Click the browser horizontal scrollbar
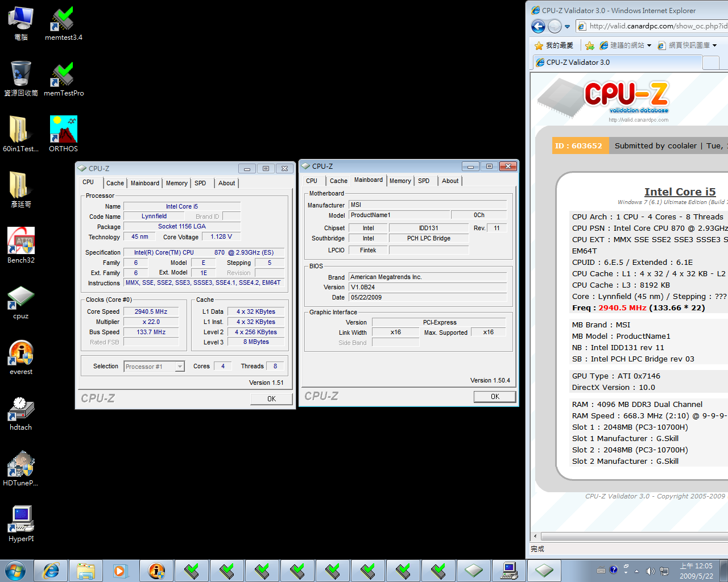This screenshot has width=728, height=582. coord(634,537)
